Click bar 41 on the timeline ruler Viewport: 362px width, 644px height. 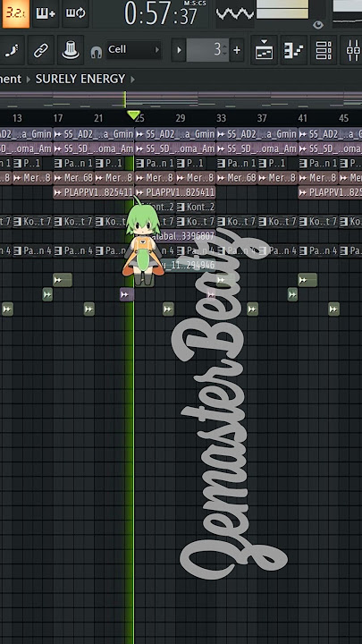(302, 119)
